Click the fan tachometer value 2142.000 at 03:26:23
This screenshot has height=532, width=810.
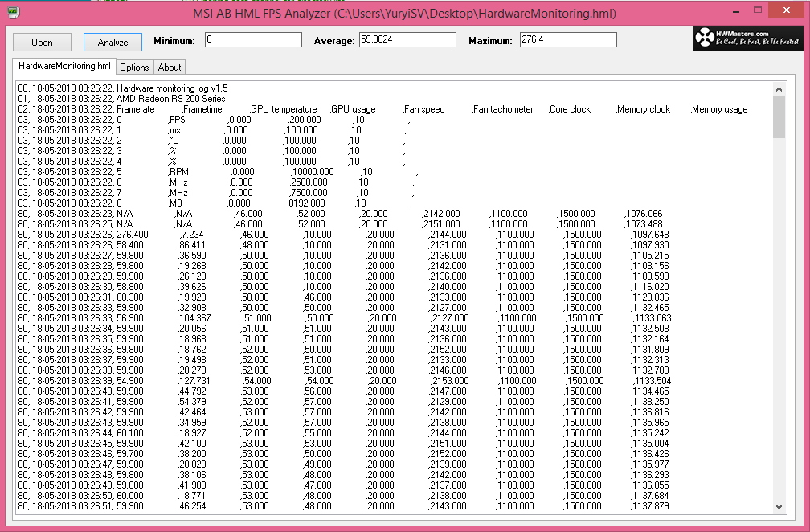click(x=442, y=214)
